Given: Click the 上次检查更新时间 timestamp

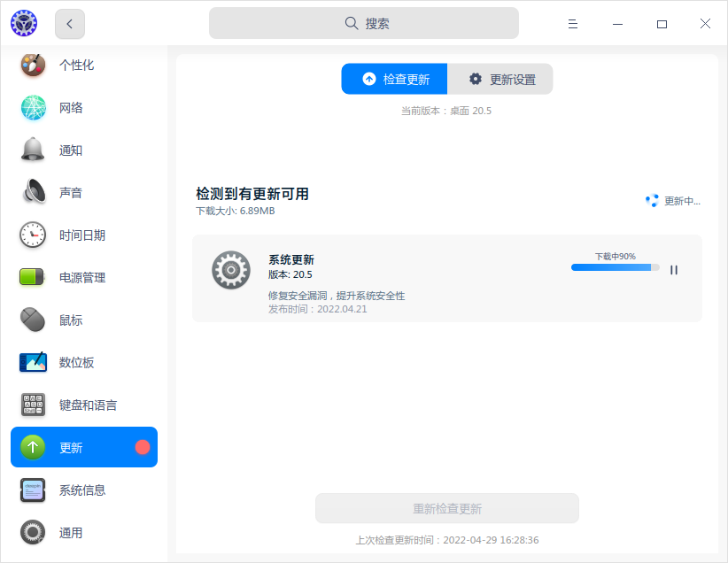Looking at the screenshot, I should (x=447, y=540).
